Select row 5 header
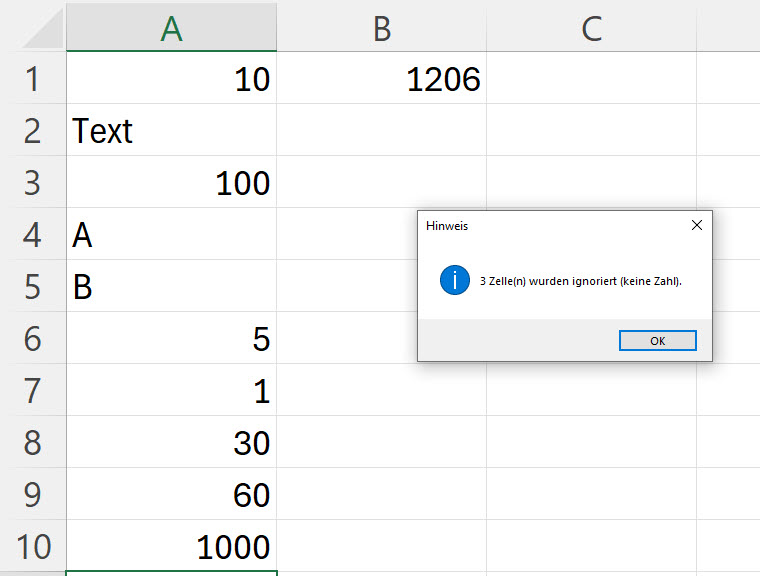Screen dimensions: 760x576 [32, 287]
